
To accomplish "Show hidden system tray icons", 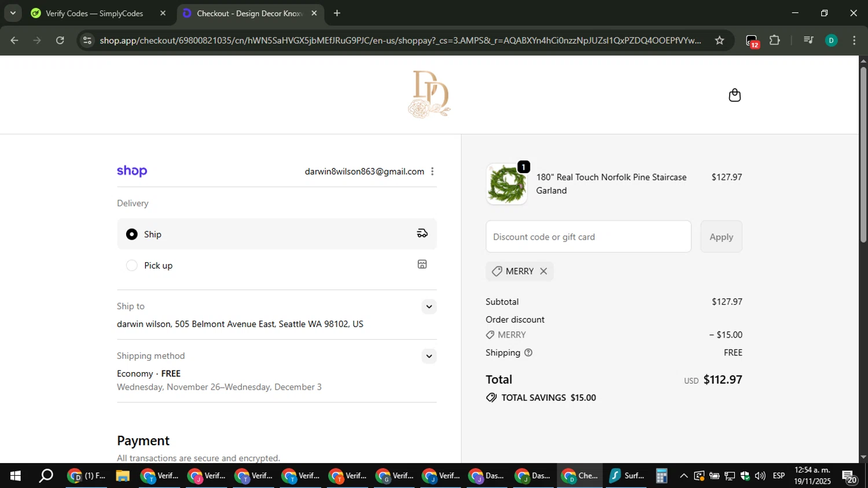I will 683,476.
